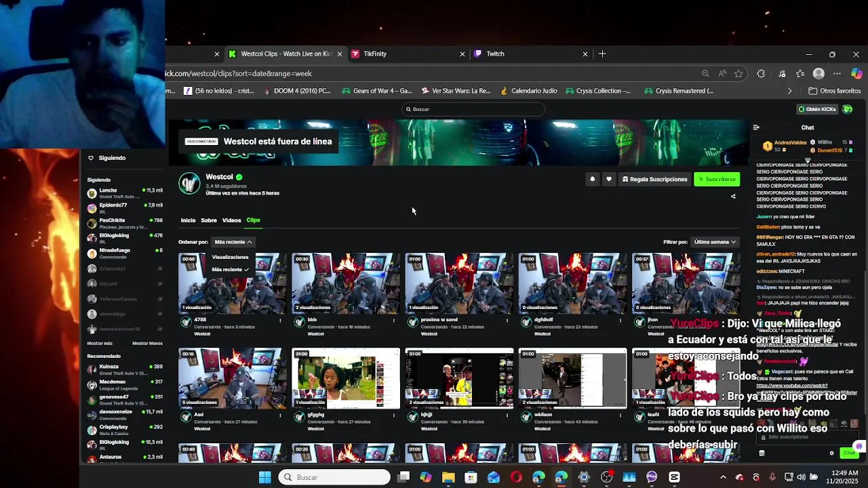Open Microsoft Store from the taskbar

pos(471,477)
